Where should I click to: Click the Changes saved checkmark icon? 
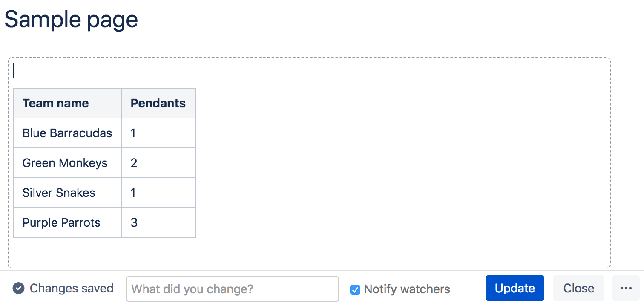[x=18, y=289]
